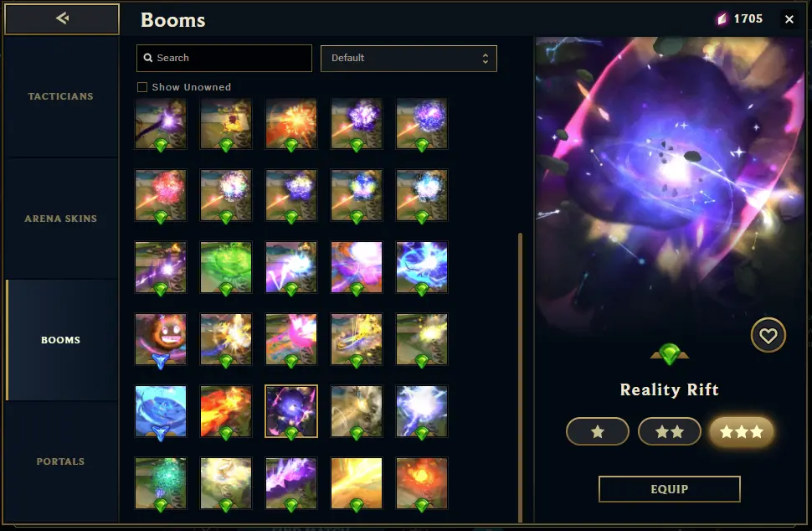Select the green swirl boom thumbnail
The width and height of the screenshot is (812, 531).
click(226, 267)
